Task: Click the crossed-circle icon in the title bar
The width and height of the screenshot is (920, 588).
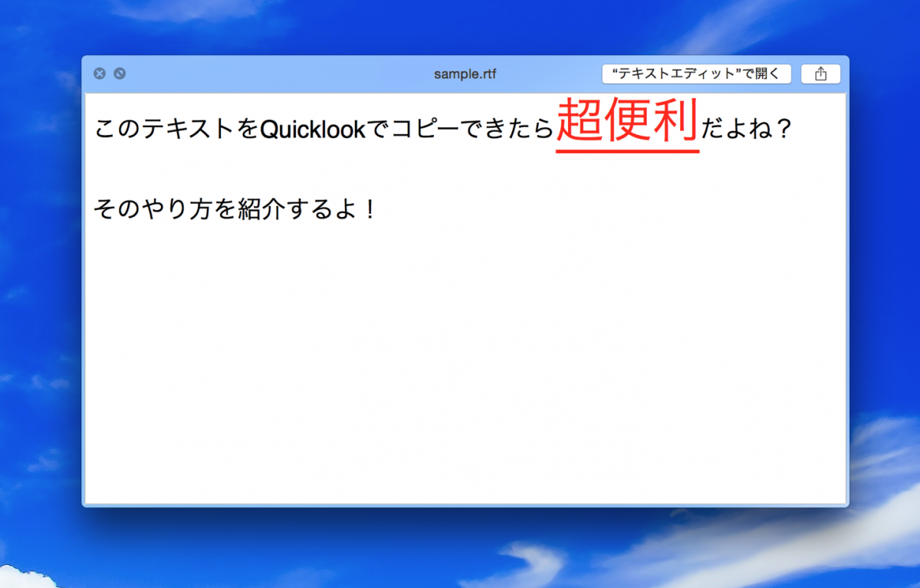Action: coord(119,73)
